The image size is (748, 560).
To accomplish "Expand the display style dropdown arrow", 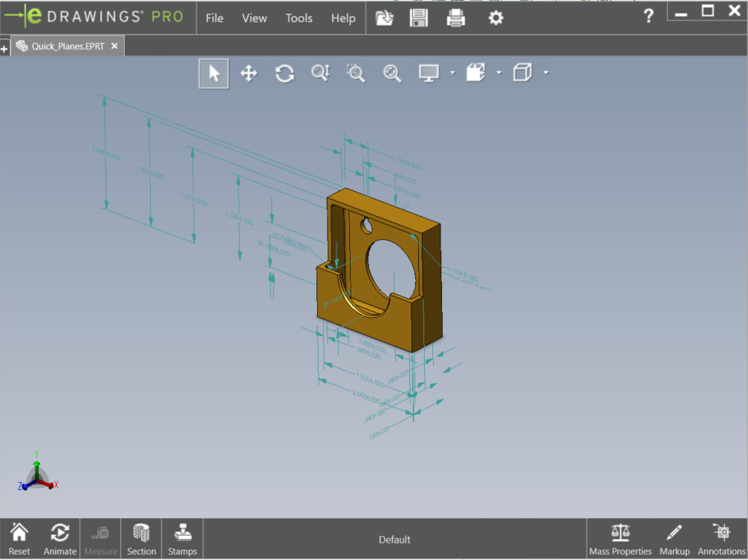I will pos(452,73).
